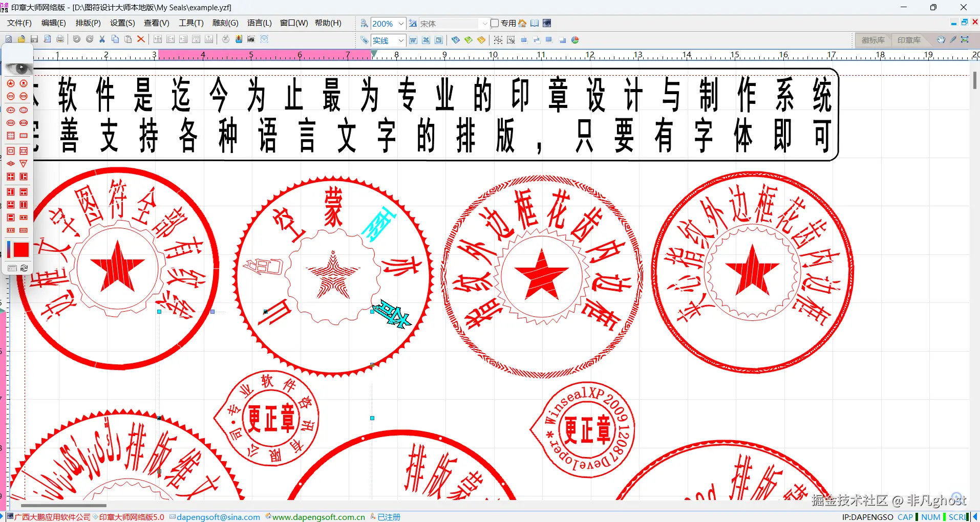Open the 工具(T) menu
The image size is (980, 522).
(191, 23)
